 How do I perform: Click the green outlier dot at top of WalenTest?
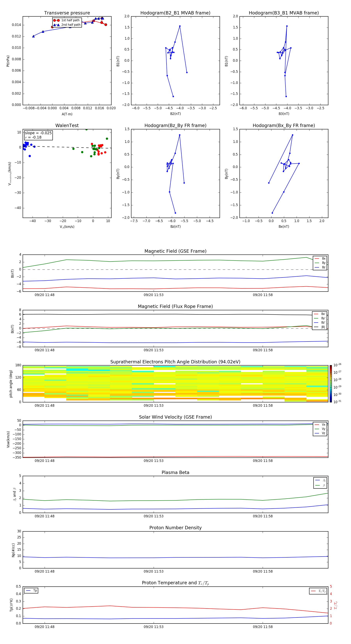(86, 130)
